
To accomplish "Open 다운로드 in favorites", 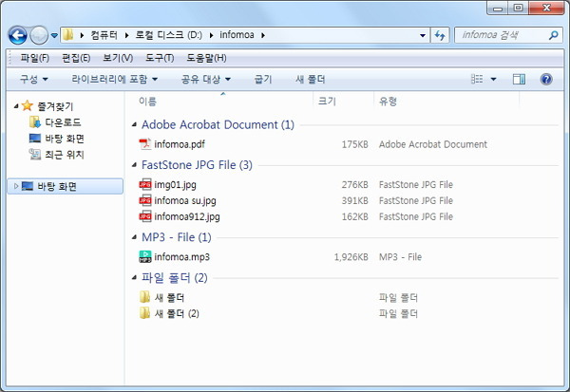I will coord(63,122).
